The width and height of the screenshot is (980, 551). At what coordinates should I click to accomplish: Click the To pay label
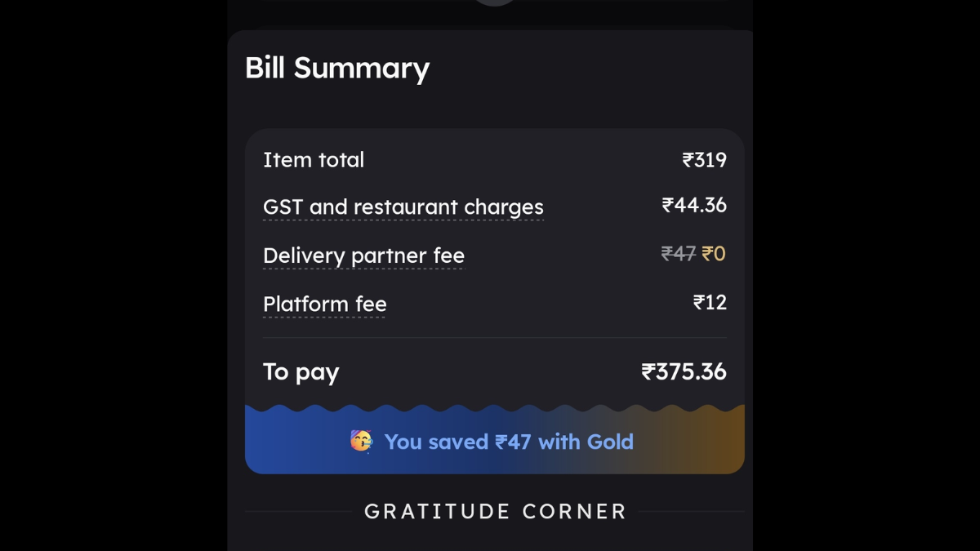point(301,372)
